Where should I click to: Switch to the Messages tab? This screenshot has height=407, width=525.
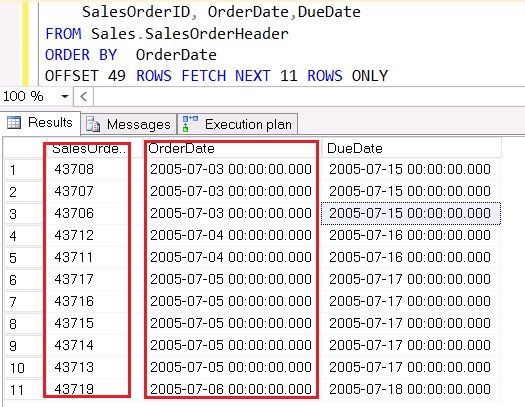click(129, 125)
